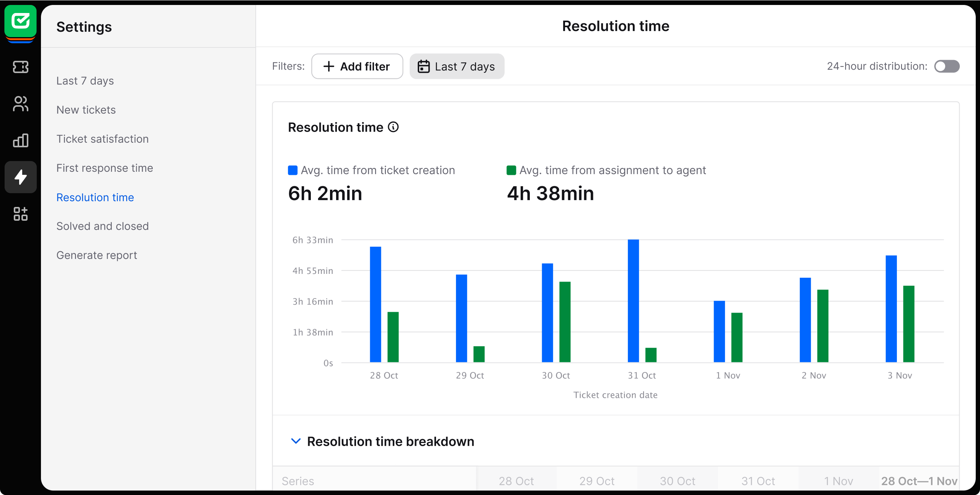Open the Apps icon at sidebar bottom
The height and width of the screenshot is (495, 980).
(20, 214)
